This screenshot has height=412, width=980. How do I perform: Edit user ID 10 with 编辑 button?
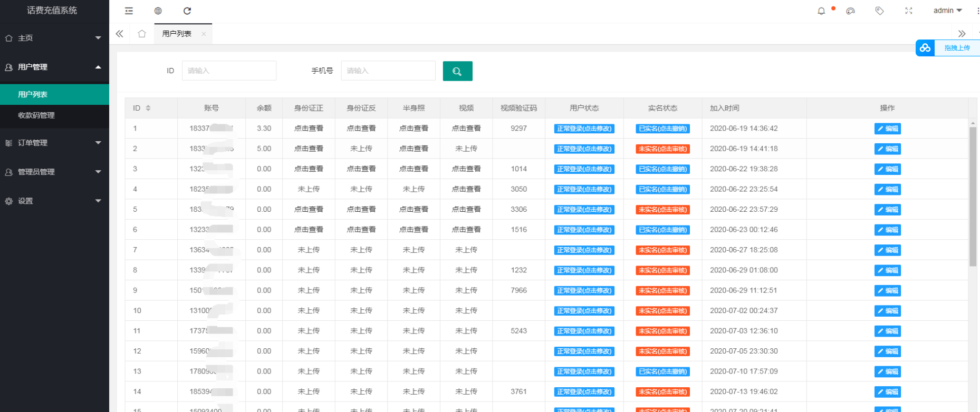pyautogui.click(x=887, y=311)
